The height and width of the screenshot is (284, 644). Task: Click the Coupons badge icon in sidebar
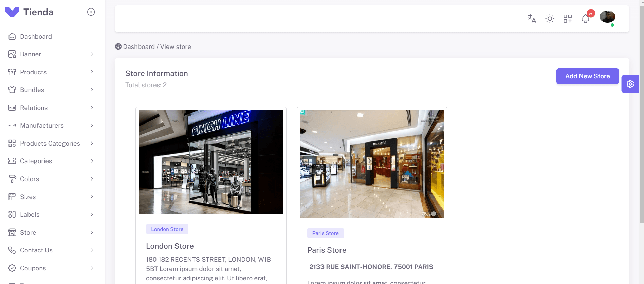pyautogui.click(x=12, y=268)
